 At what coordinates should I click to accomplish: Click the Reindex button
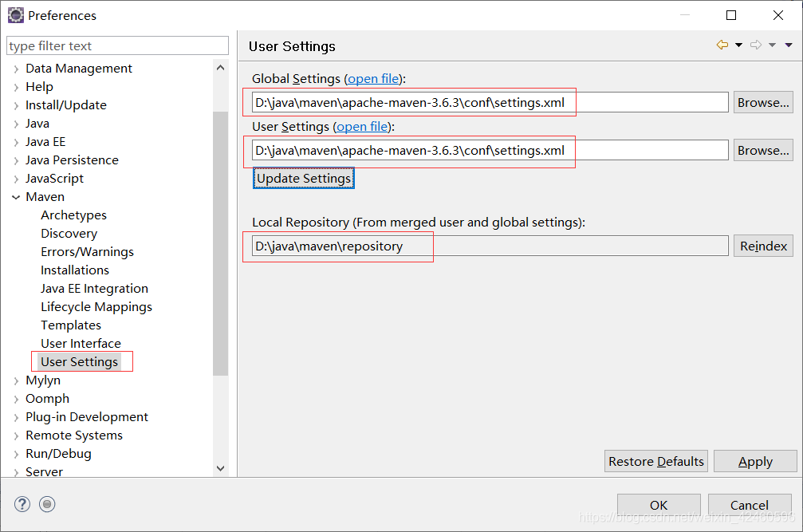(x=763, y=246)
